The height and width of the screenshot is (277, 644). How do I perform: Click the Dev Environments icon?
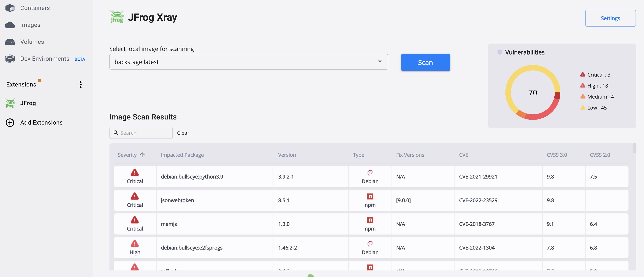[10, 59]
